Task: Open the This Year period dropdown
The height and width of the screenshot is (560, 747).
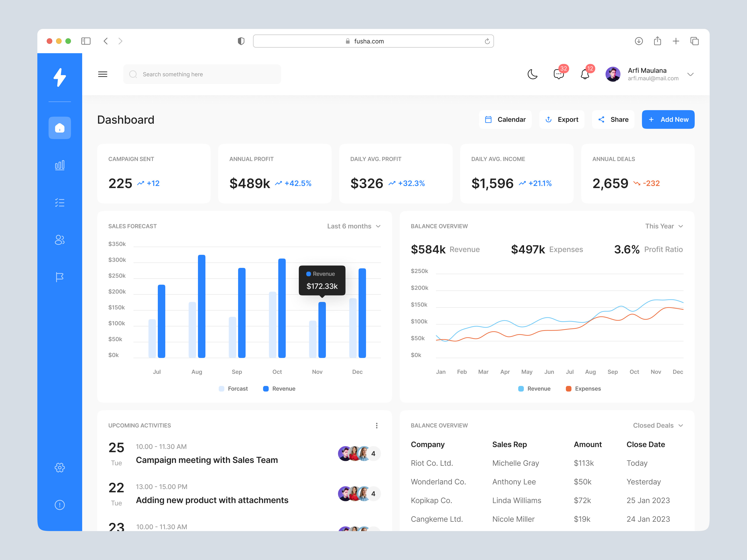Action: click(x=664, y=226)
